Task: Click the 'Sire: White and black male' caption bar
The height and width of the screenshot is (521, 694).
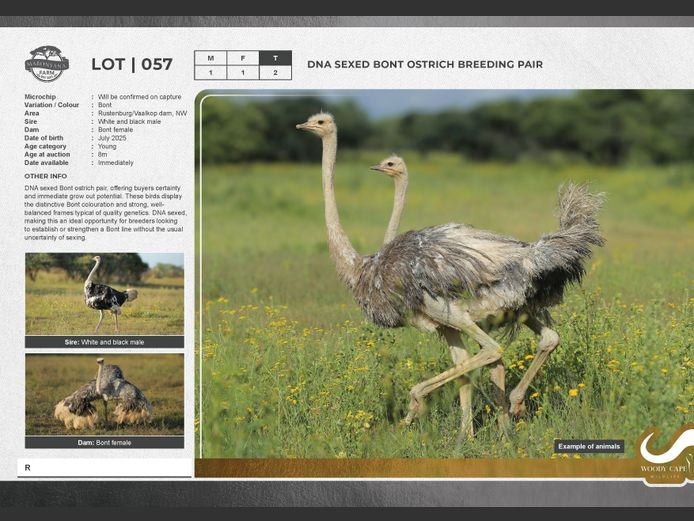Action: 104,342
